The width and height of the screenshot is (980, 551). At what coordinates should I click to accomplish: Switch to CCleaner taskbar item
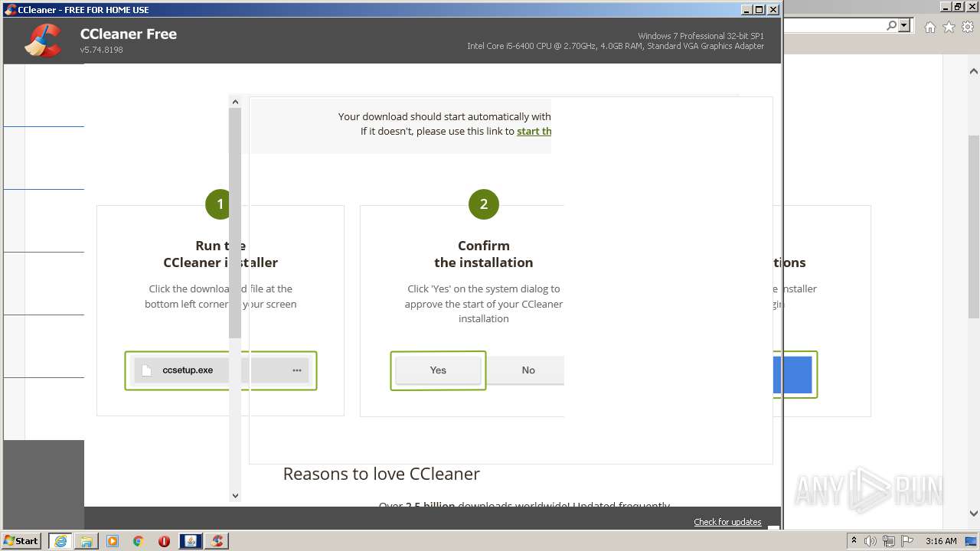[217, 541]
